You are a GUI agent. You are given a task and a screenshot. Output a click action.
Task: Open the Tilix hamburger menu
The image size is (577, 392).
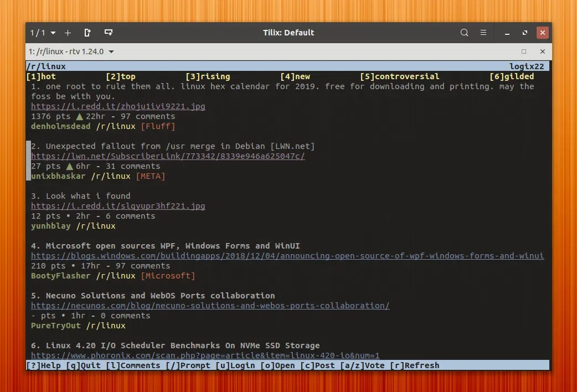tap(483, 33)
